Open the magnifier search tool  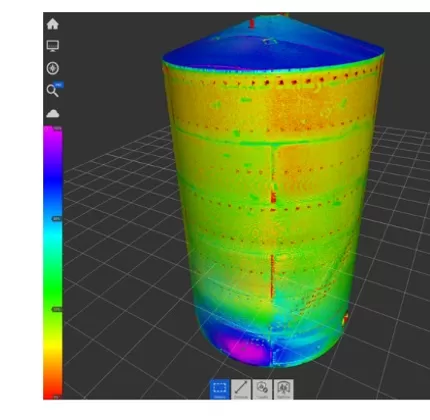click(53, 90)
